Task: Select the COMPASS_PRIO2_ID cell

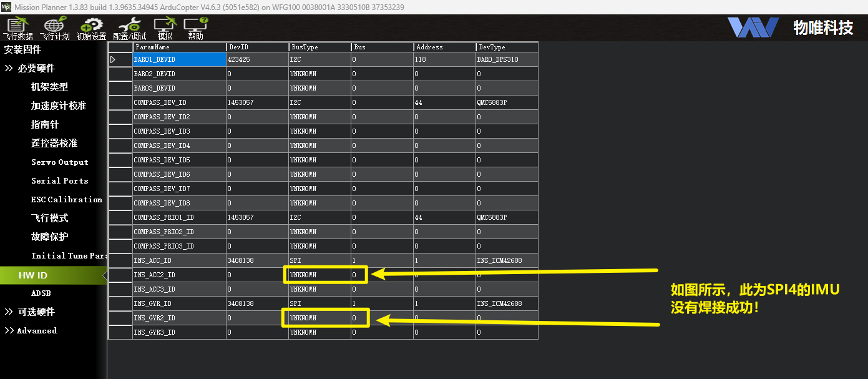Action: point(179,232)
